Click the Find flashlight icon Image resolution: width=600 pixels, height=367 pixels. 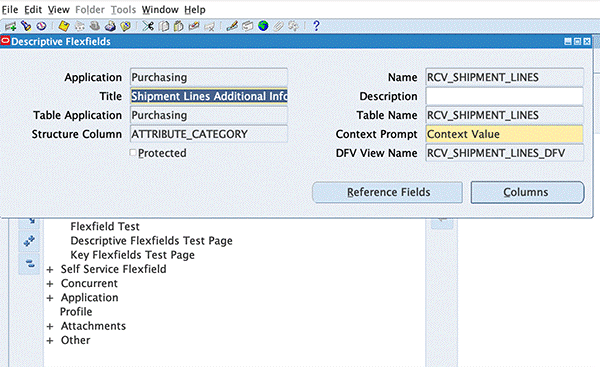pyautogui.click(x=26, y=26)
